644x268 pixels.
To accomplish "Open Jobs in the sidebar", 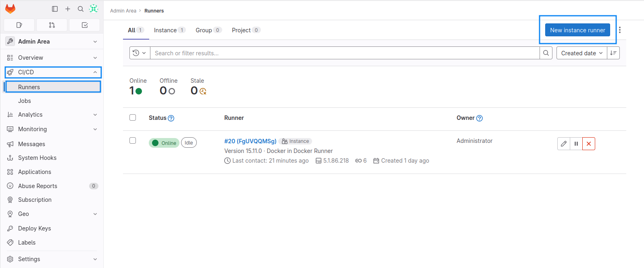I will tap(52, 101).
